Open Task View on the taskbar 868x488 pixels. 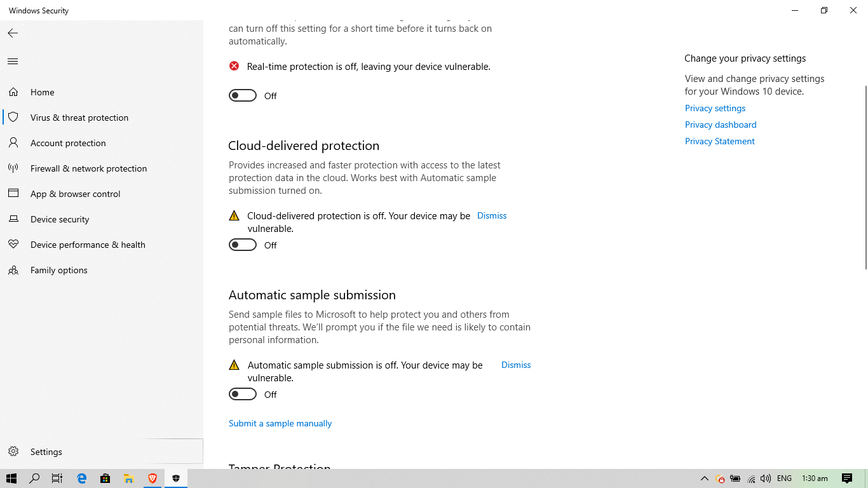[x=57, y=478]
